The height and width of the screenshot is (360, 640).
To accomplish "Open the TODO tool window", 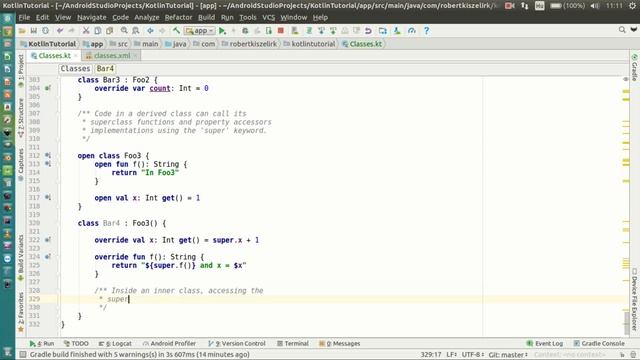I will [x=76, y=344].
